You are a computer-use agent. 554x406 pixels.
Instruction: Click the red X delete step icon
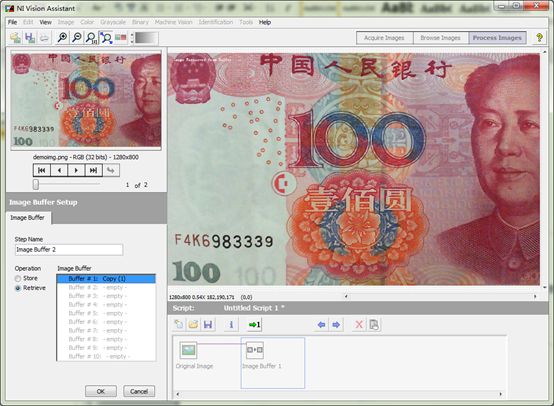[359, 324]
